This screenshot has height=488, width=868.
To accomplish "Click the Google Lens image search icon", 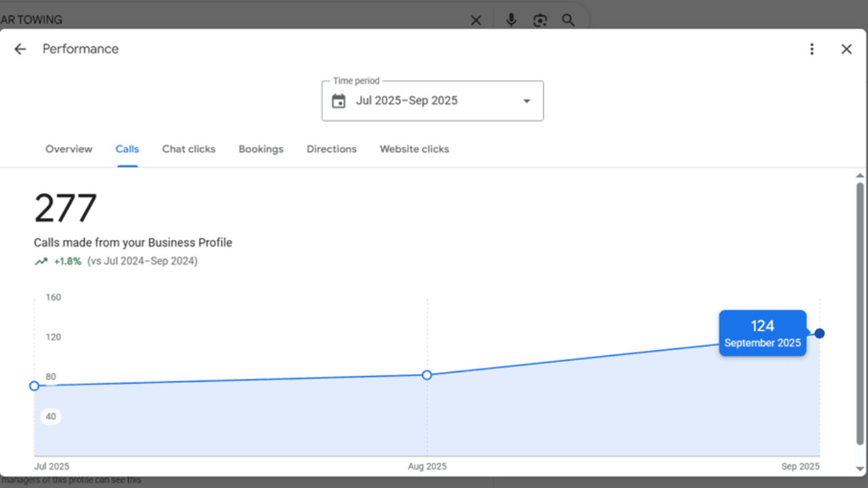I will coord(540,20).
